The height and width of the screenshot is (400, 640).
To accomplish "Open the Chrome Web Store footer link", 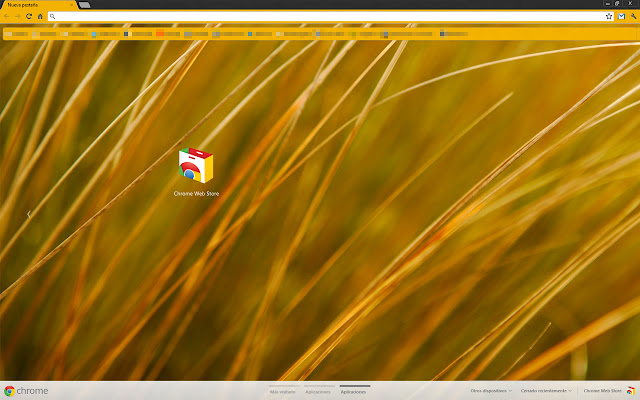I will point(609,391).
